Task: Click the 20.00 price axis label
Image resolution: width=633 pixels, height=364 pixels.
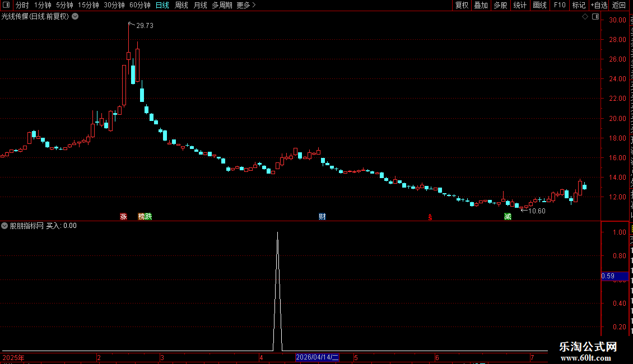Action: (617, 118)
